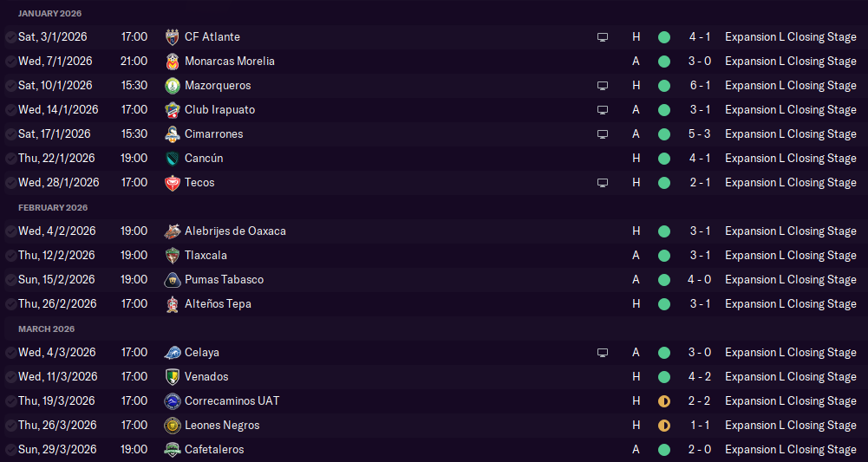Screen dimensions: 868x462
Task: Open the Cimarrones team link
Action: 213,134
